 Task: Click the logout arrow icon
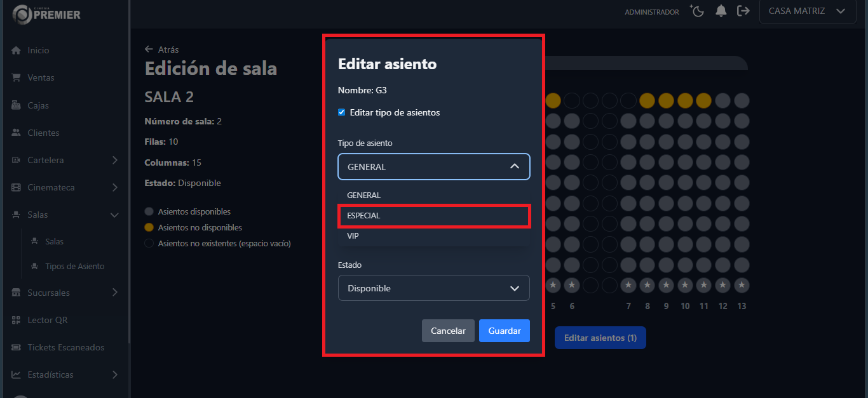[x=743, y=11]
